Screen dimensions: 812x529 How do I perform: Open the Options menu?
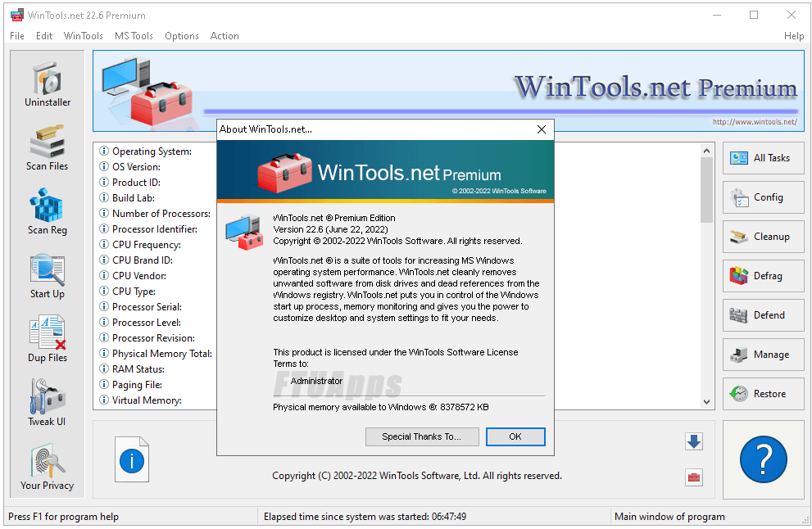(182, 36)
